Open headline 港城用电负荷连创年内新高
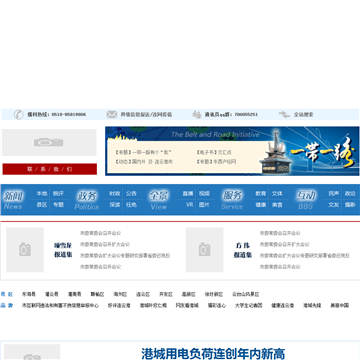Screen dimensions: 360x360 tap(213, 354)
